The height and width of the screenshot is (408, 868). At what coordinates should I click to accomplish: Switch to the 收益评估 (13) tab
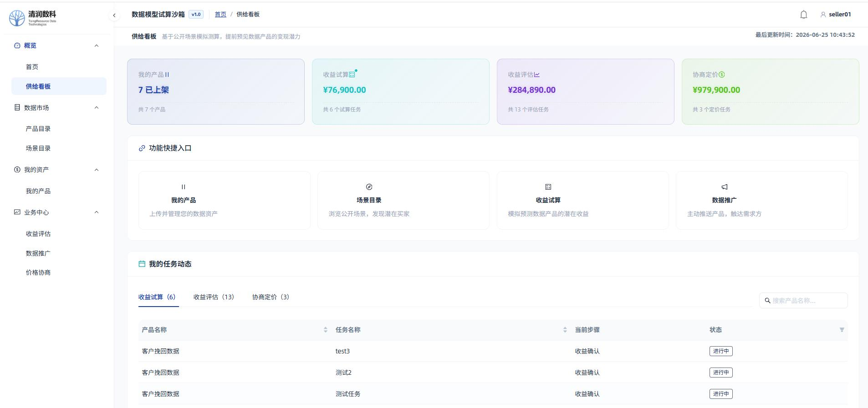[214, 297]
